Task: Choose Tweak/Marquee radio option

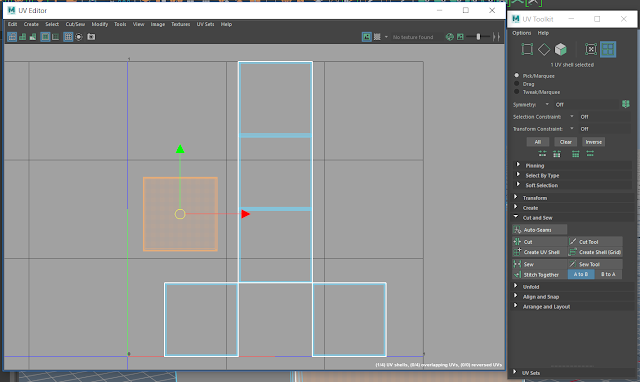Action: (x=517, y=92)
